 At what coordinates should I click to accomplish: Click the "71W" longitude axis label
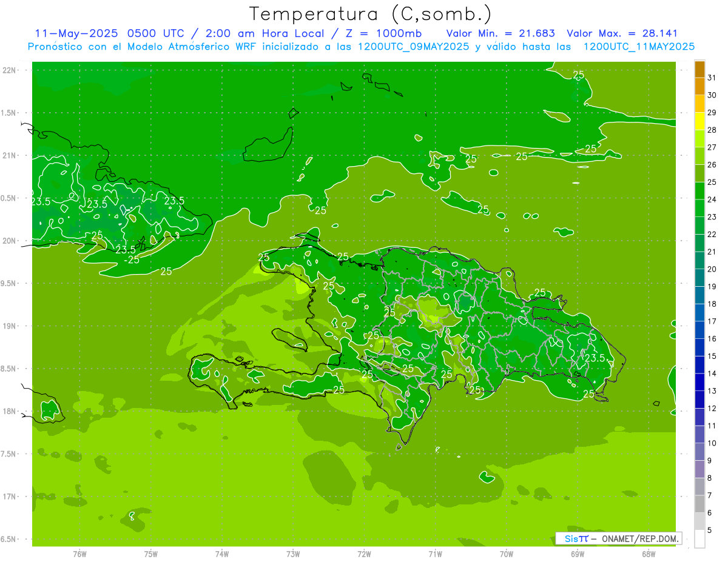point(435,554)
